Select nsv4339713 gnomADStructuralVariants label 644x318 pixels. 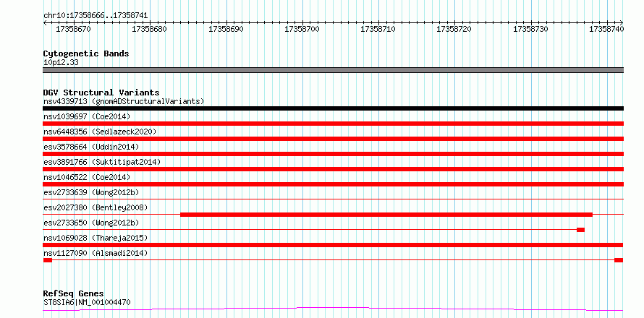pos(124,101)
